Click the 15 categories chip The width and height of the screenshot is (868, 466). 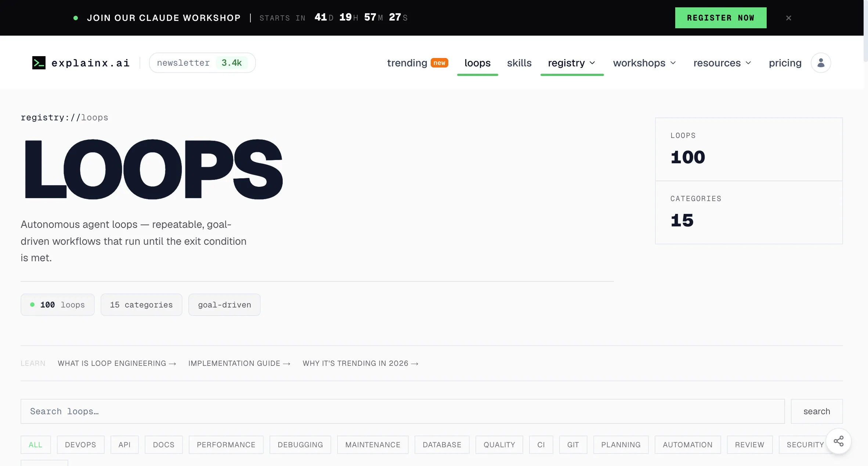[141, 305]
